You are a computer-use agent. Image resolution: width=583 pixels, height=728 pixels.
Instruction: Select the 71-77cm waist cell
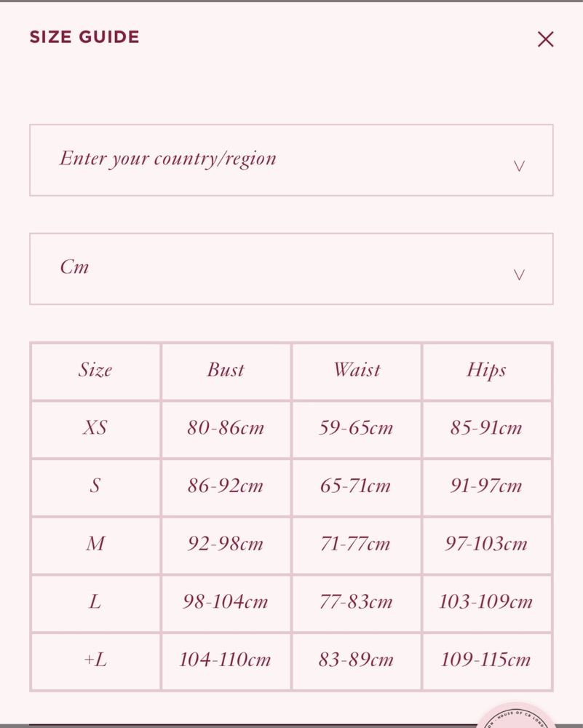click(x=356, y=545)
